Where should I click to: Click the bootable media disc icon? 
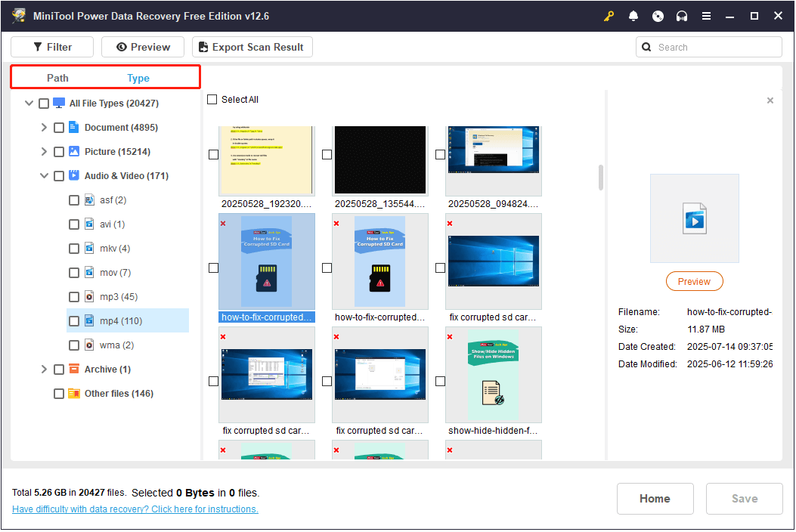tap(658, 15)
